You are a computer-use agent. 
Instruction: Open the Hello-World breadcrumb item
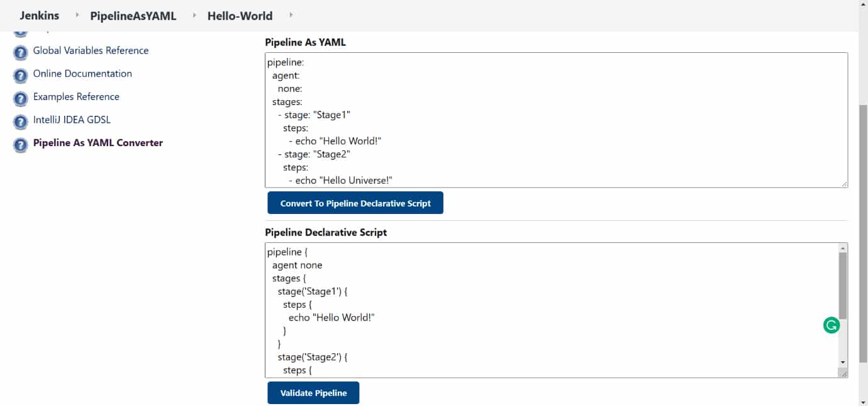[240, 16]
